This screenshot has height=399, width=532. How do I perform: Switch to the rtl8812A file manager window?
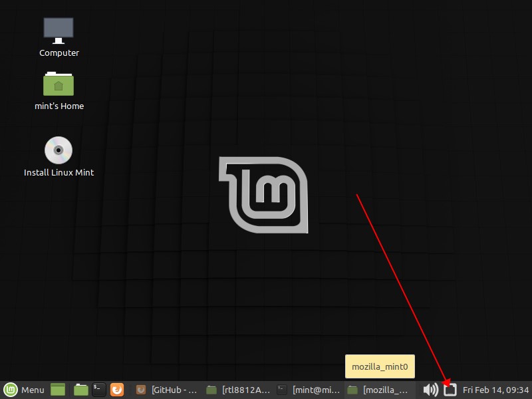tap(239, 390)
